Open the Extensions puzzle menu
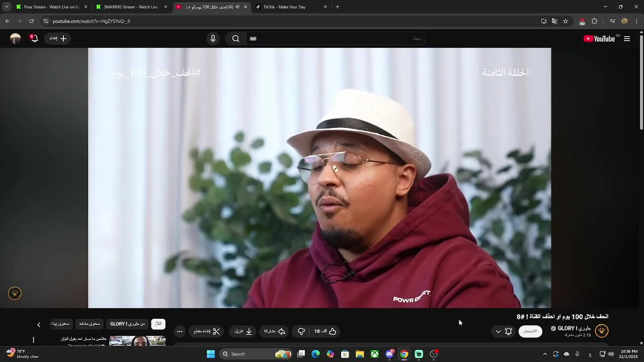644x362 pixels. pos(595,21)
